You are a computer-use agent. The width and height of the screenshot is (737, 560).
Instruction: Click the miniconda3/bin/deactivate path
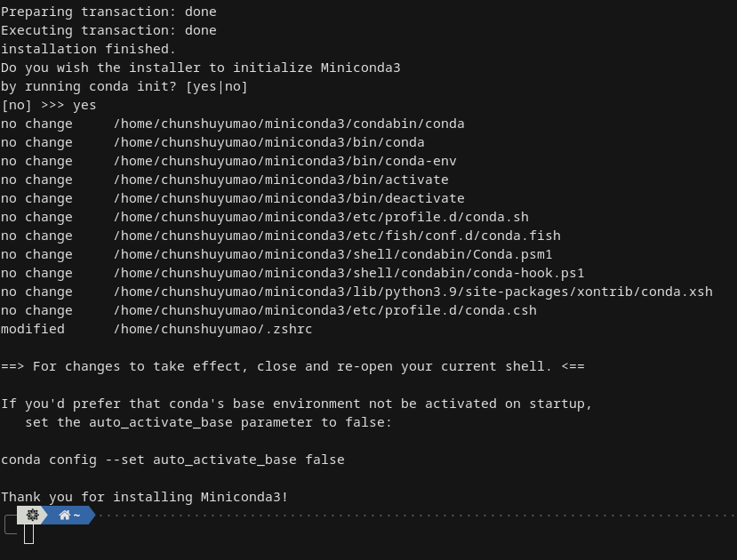[x=289, y=198]
